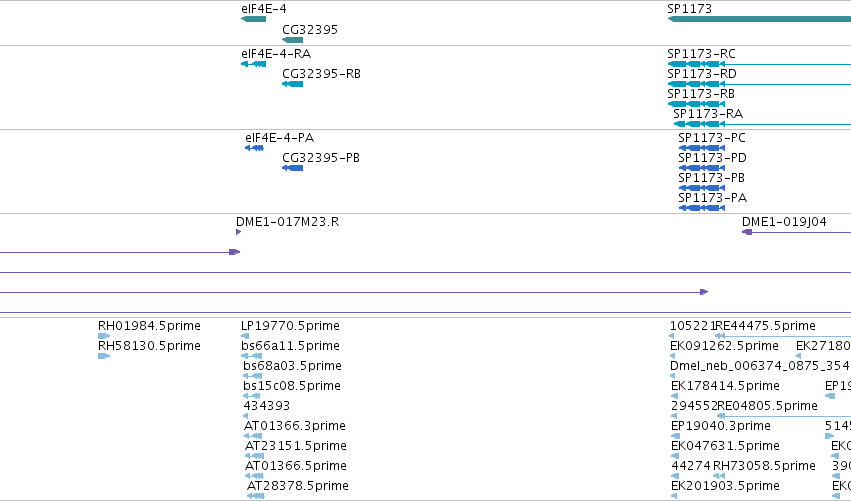Click the CG32395-PB protein glyph
Screen dimensions: 851x501
click(293, 168)
